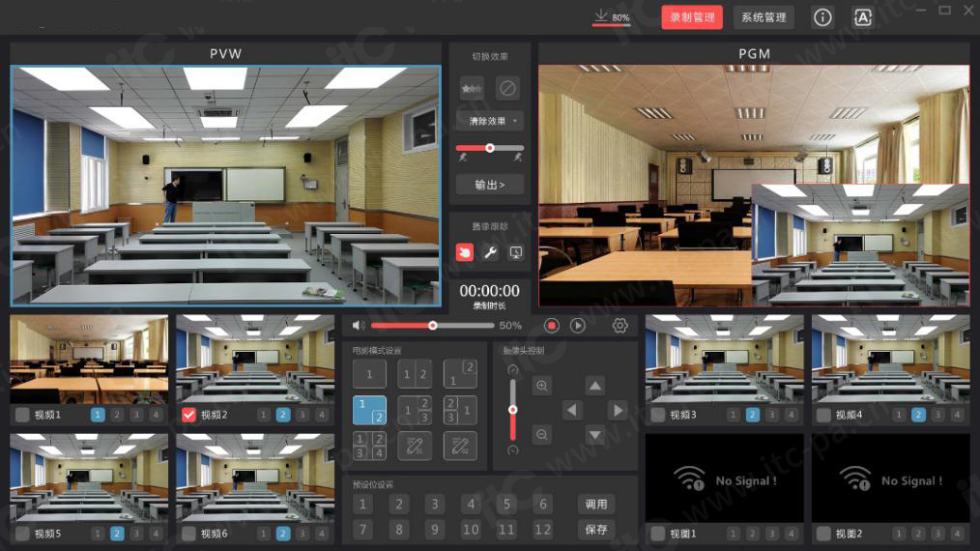Click the 输出> button
The height and width of the screenshot is (551, 980).
pyautogui.click(x=489, y=184)
